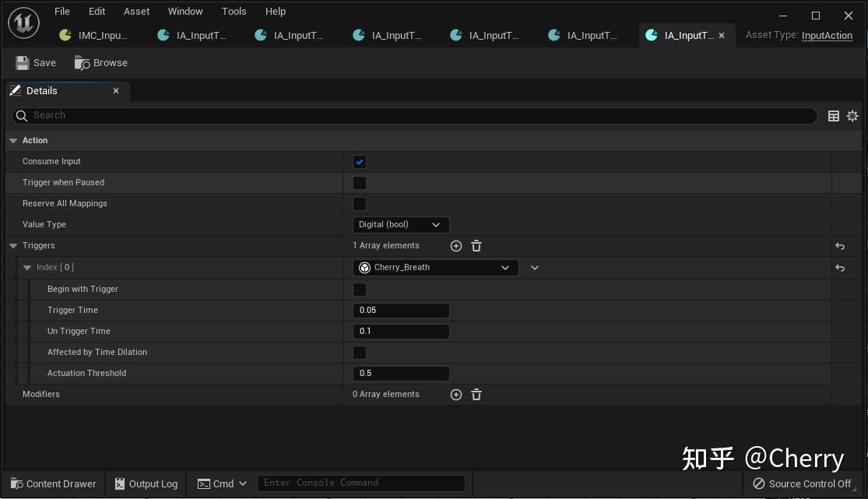Collapse the Index [0] expander
Viewport: 868px width, 499px height.
[27, 267]
